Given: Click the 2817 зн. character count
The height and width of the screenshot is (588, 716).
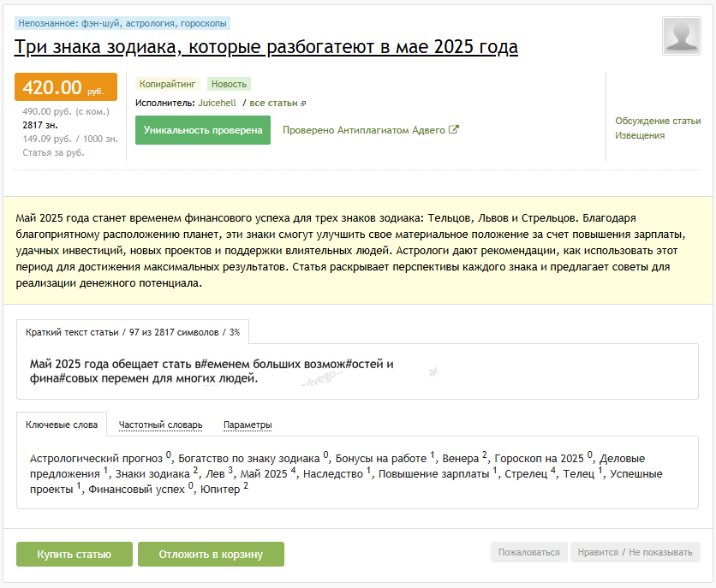Looking at the screenshot, I should tap(40, 125).
